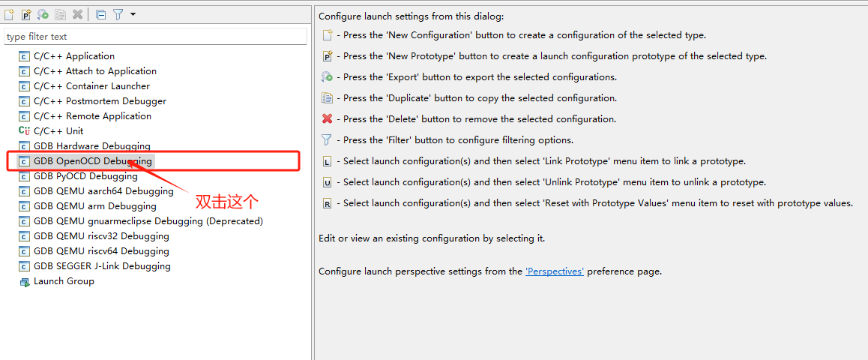
Task: Click the type filter text field
Action: tap(155, 36)
